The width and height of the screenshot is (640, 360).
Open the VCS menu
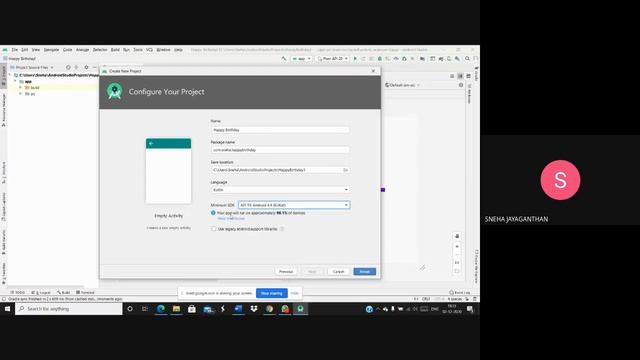tap(149, 50)
